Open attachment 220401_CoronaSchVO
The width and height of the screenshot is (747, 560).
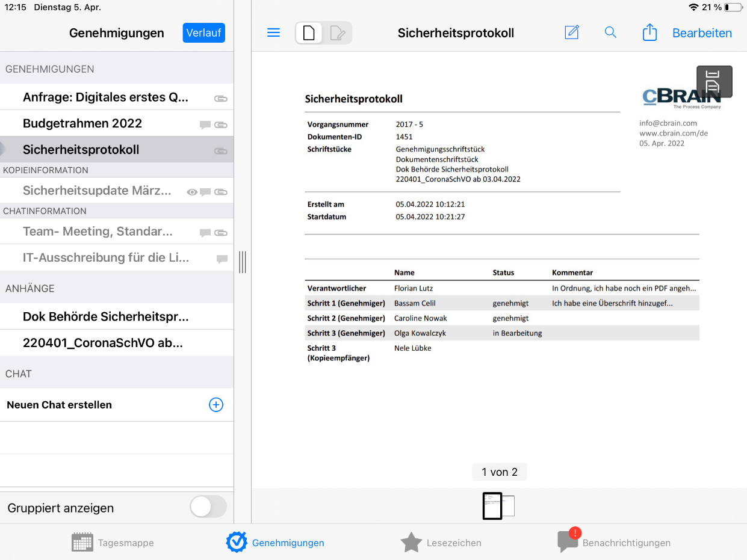tap(103, 343)
